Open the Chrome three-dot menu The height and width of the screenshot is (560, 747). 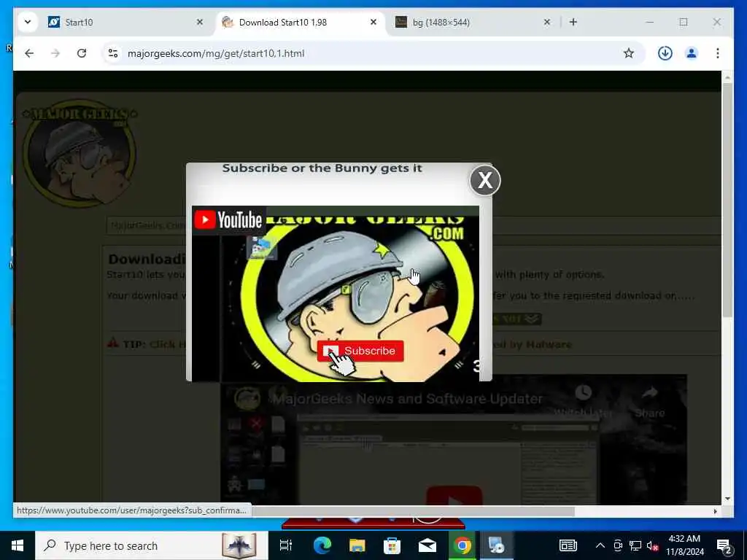[x=718, y=53]
